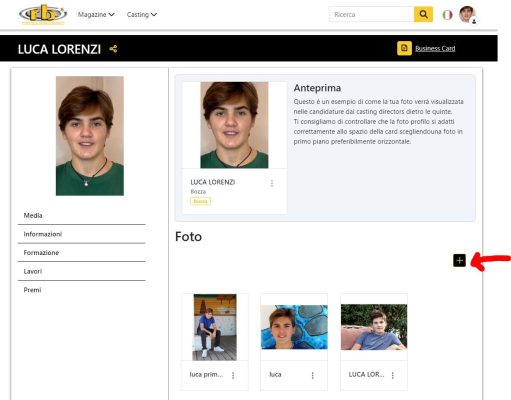Click the 'LUCA LOR...' photo caption
The width and height of the screenshot is (511, 400).
coord(366,375)
